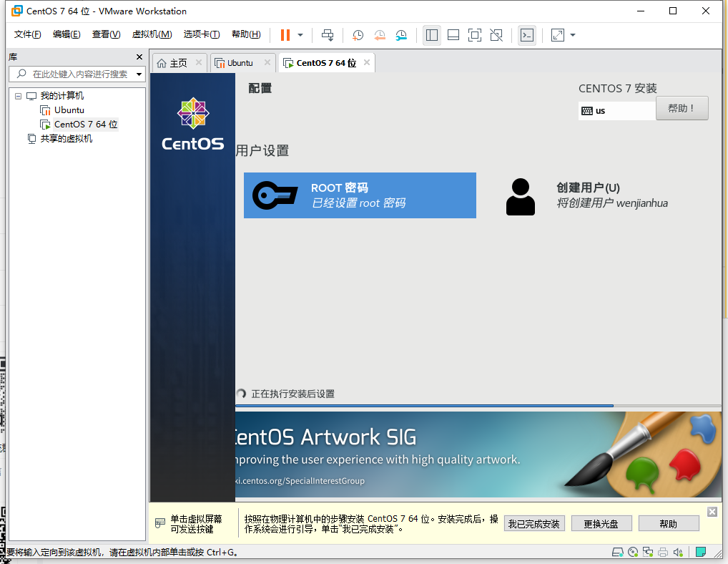Viewport: 728px width, 564px height.
Task: Click the 更换光盘 button
Action: click(x=601, y=524)
